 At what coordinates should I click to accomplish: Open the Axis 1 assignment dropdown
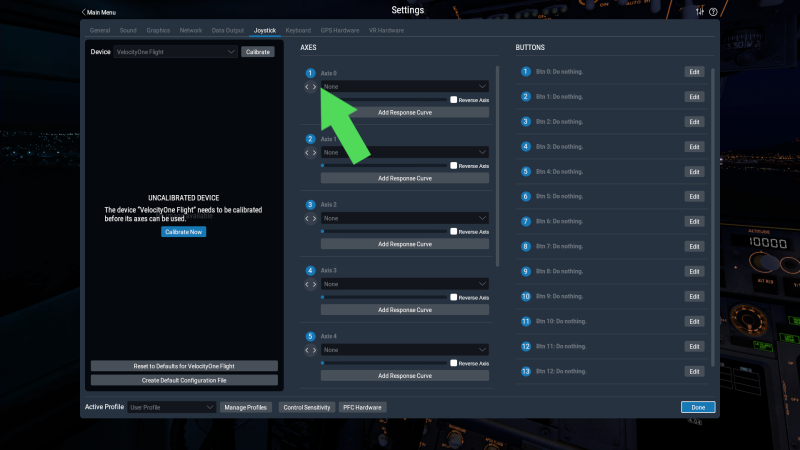click(405, 152)
